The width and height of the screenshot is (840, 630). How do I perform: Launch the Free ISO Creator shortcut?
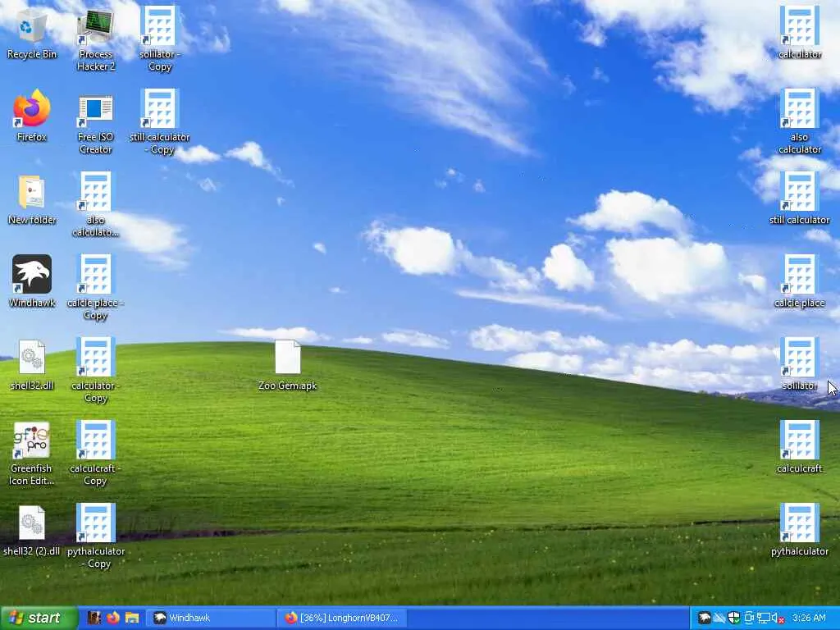coord(96,123)
